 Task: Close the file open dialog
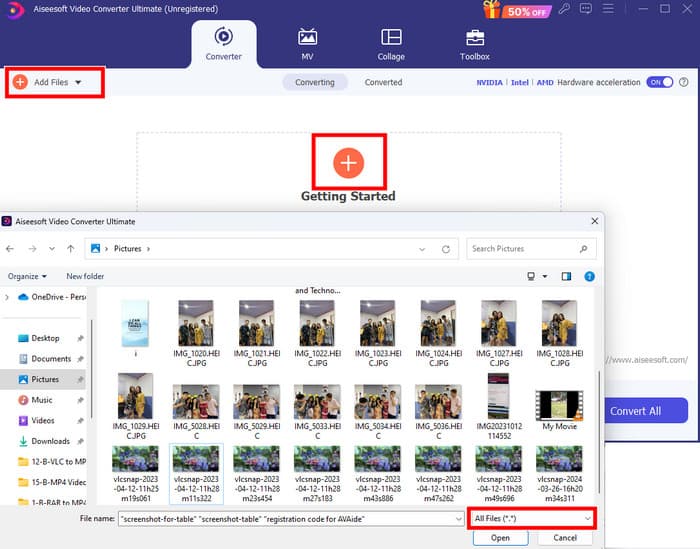[595, 221]
